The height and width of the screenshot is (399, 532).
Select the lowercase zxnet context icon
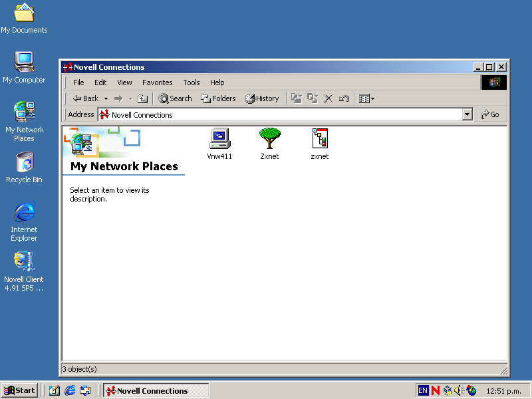pos(320,138)
